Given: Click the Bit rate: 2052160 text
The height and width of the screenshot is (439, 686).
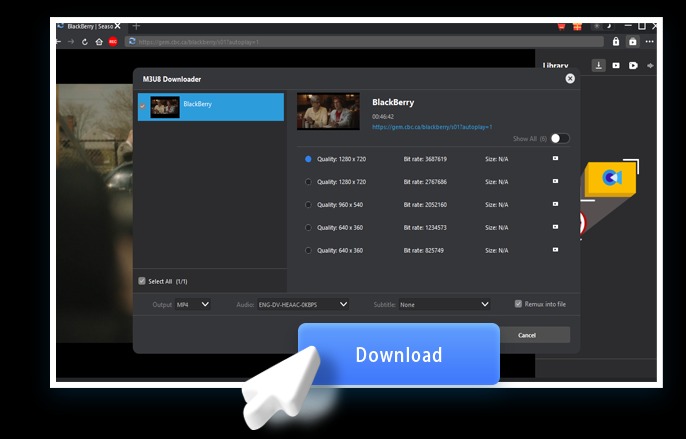Looking at the screenshot, I should coord(425,204).
